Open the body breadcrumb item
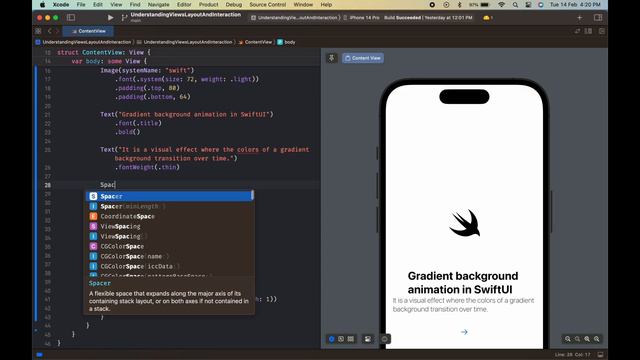Image resolution: width=640 pixels, height=360 pixels. [287, 42]
